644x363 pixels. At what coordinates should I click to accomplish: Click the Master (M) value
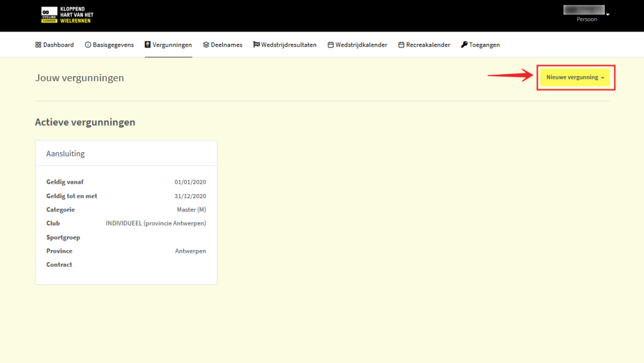point(191,210)
